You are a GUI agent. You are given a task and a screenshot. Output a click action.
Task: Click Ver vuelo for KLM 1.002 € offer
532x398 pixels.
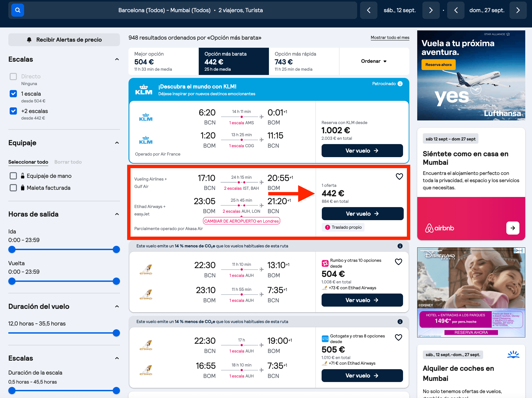coord(362,151)
